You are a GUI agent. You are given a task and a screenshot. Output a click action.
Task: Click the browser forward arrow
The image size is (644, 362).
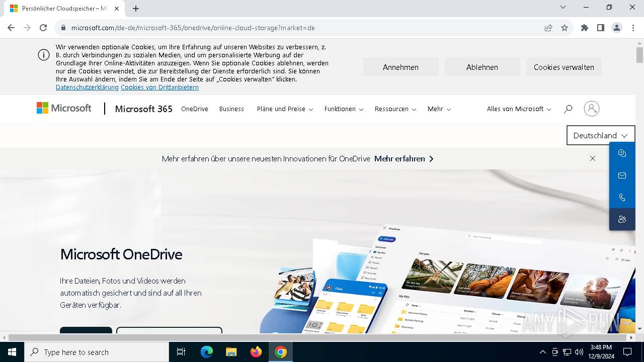(x=27, y=28)
